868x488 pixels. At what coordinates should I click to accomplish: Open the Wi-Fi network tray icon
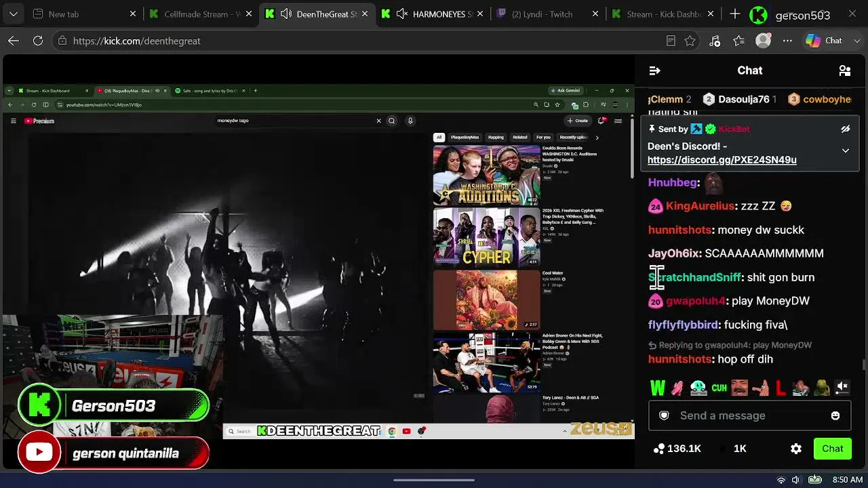[781, 480]
